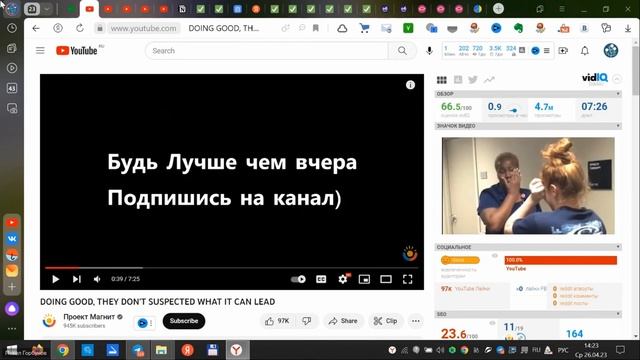Go to the YouTube home logo

[77, 51]
